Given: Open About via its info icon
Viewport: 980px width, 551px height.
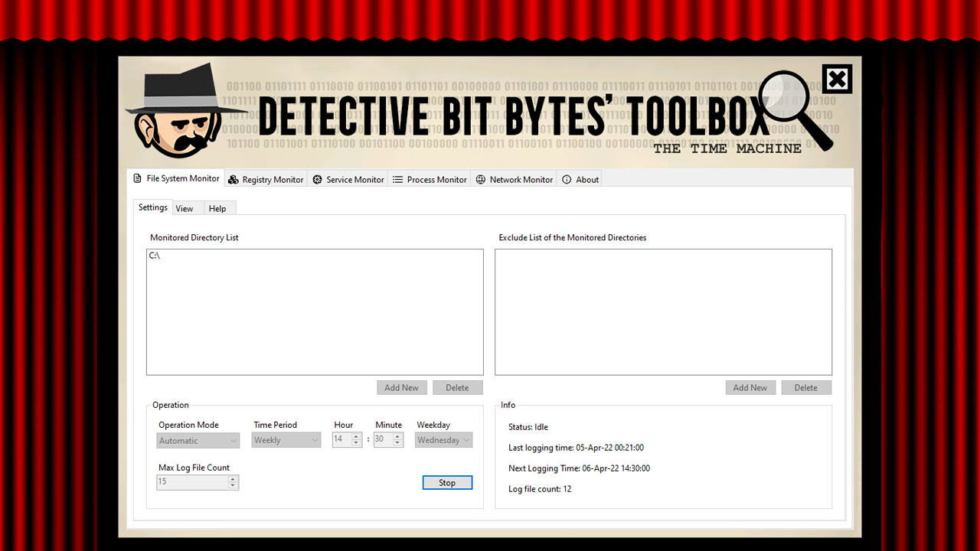Looking at the screenshot, I should [x=567, y=179].
